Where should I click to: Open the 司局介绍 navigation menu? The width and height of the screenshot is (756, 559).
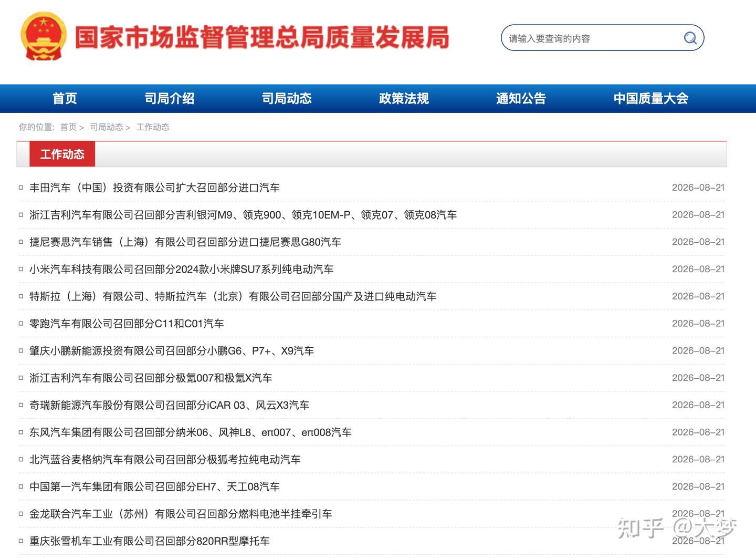tap(170, 98)
